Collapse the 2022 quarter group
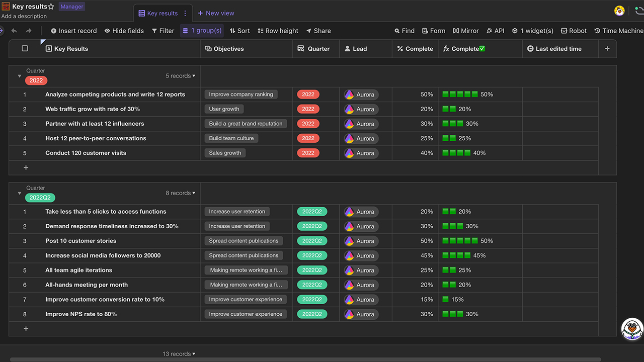 click(20, 76)
